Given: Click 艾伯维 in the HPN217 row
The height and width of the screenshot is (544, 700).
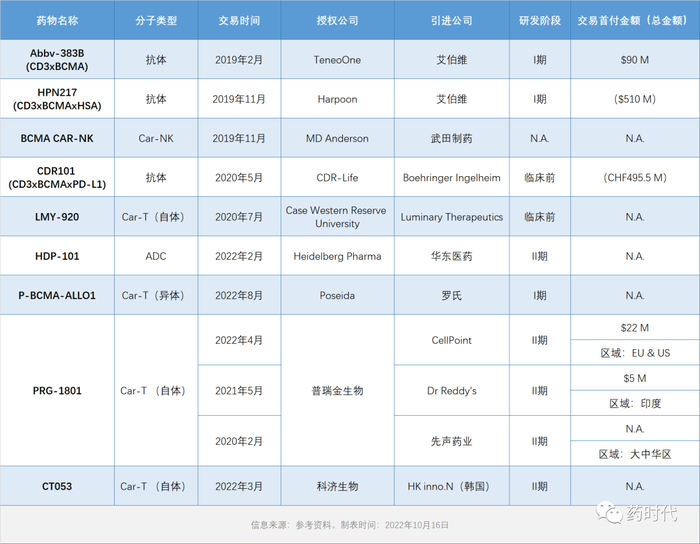Looking at the screenshot, I should coord(452,99).
